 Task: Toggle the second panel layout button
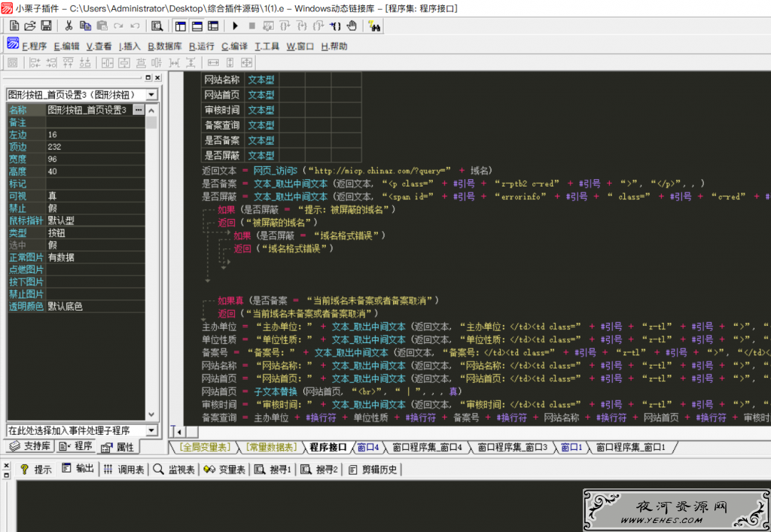tap(197, 26)
